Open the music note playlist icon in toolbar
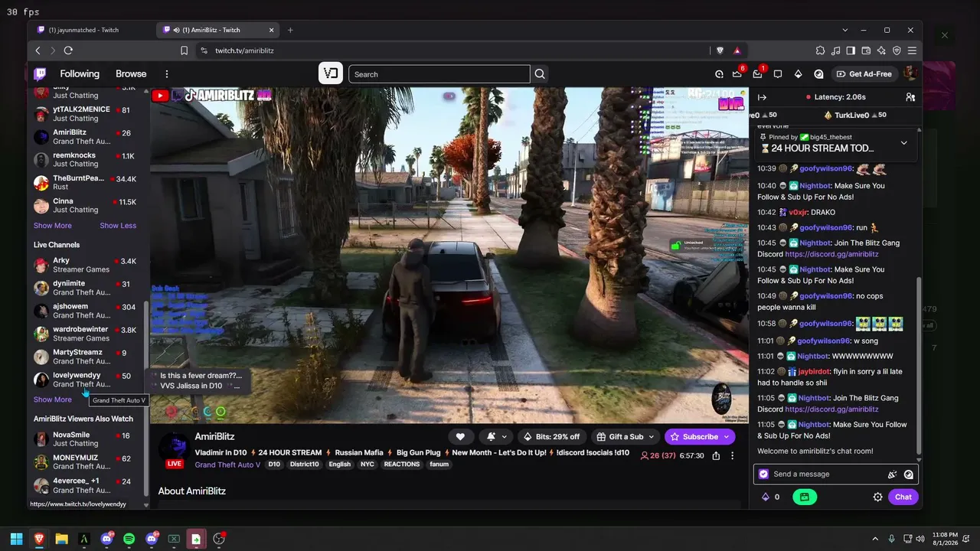This screenshot has height=551, width=980. point(835,51)
